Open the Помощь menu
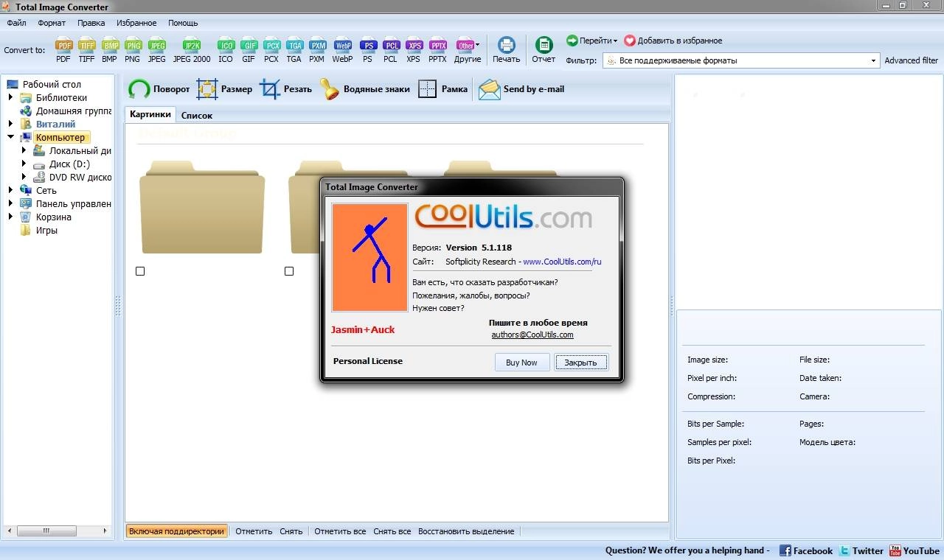Screen dimensions: 944x560 [183, 23]
